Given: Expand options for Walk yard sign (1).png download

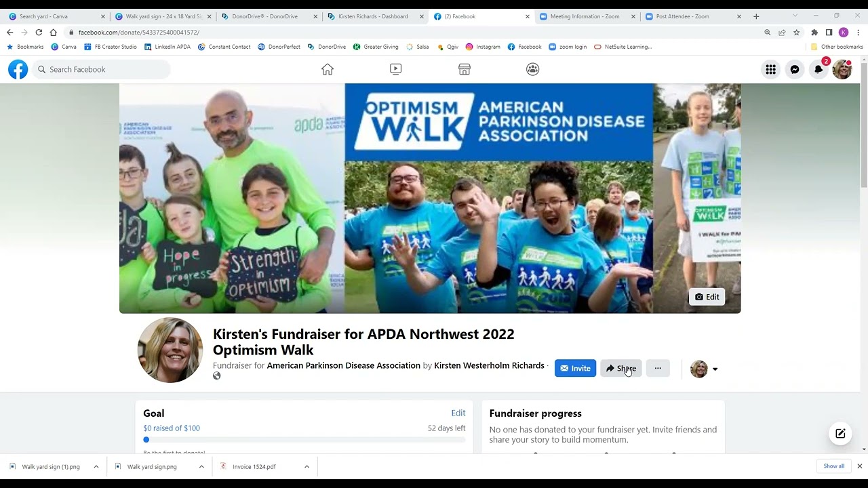Looking at the screenshot, I should [x=96, y=467].
